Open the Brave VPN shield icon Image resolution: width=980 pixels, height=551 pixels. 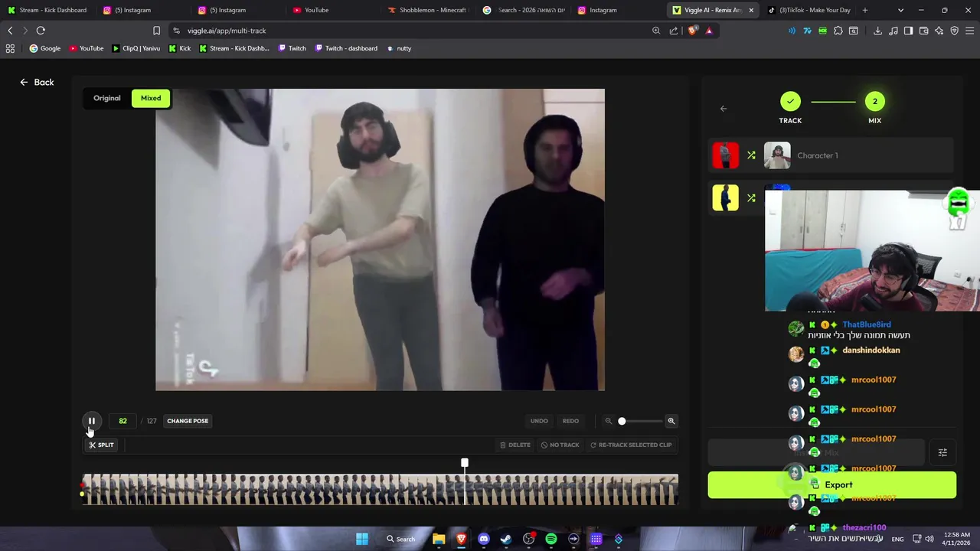pyautogui.click(x=955, y=31)
